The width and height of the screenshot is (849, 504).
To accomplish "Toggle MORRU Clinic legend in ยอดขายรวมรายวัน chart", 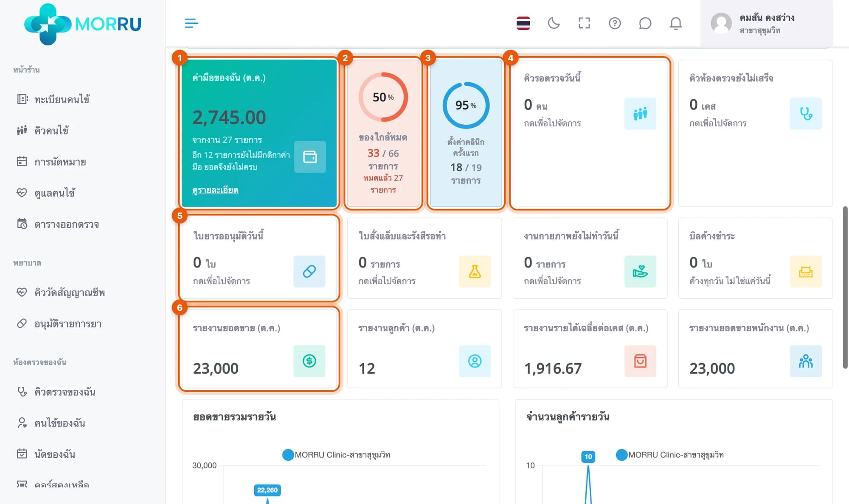I will 336,455.
